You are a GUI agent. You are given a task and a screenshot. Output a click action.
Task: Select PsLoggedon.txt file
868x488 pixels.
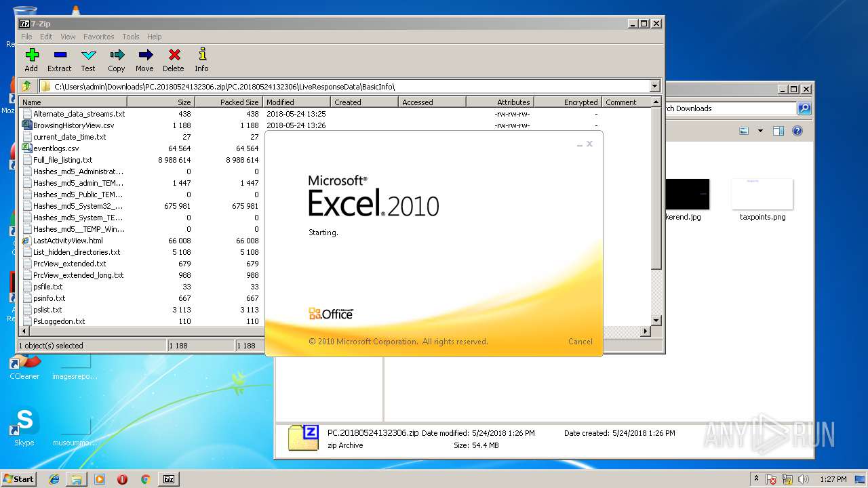pyautogui.click(x=60, y=321)
